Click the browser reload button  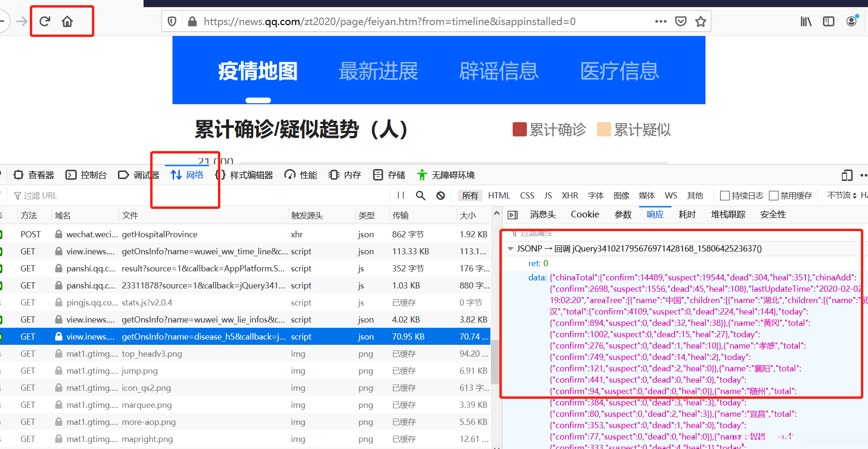tap(45, 21)
